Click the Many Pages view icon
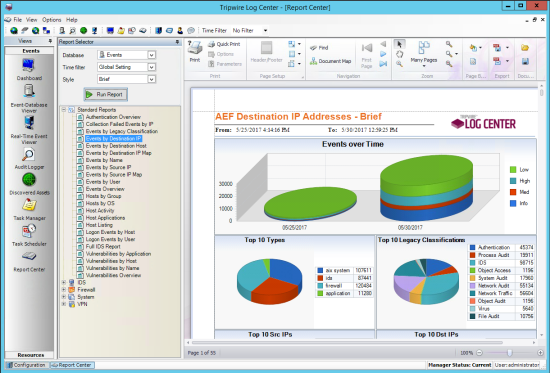The image size is (550, 373). 424,48
